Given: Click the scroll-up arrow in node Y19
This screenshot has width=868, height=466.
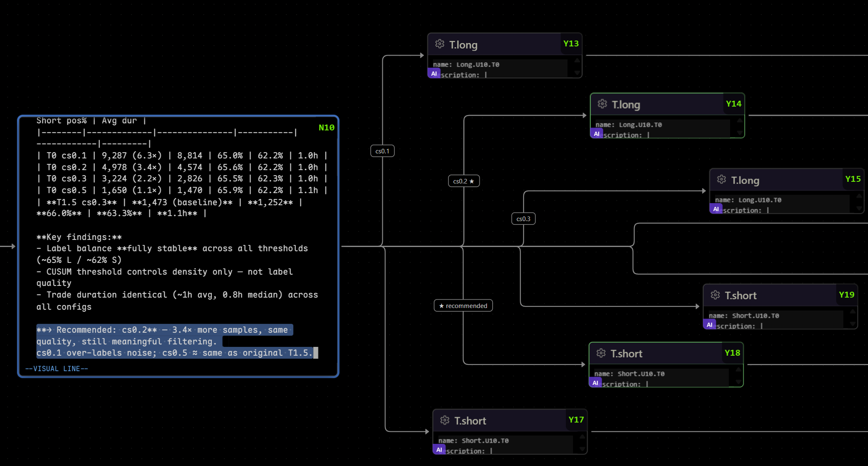Looking at the screenshot, I should (853, 311).
